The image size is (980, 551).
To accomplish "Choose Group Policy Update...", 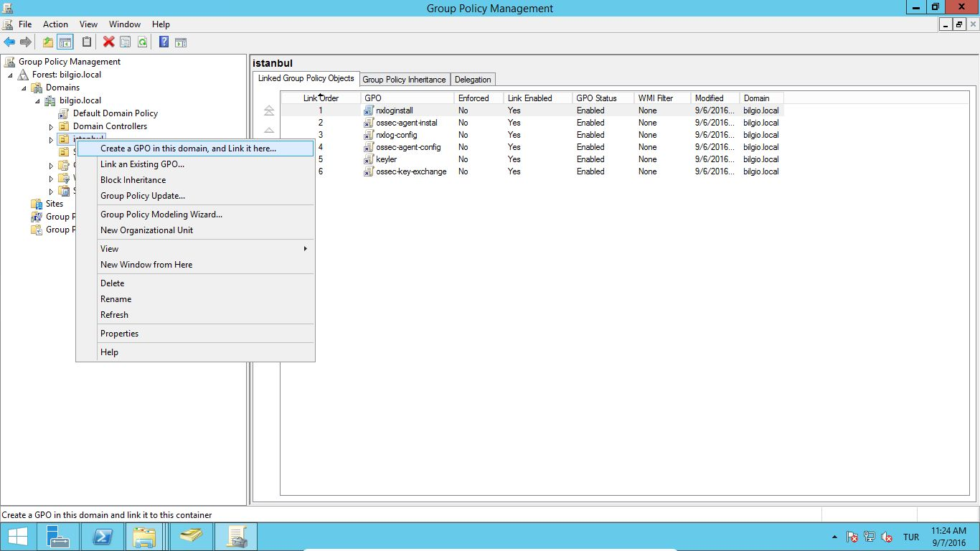I will click(x=195, y=196).
